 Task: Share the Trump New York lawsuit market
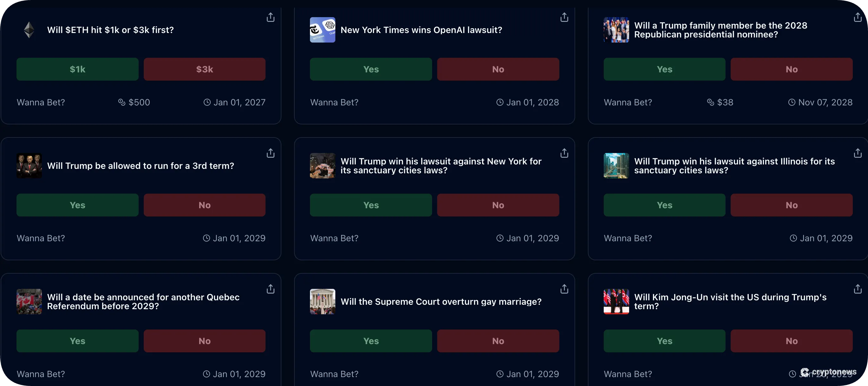coord(564,153)
